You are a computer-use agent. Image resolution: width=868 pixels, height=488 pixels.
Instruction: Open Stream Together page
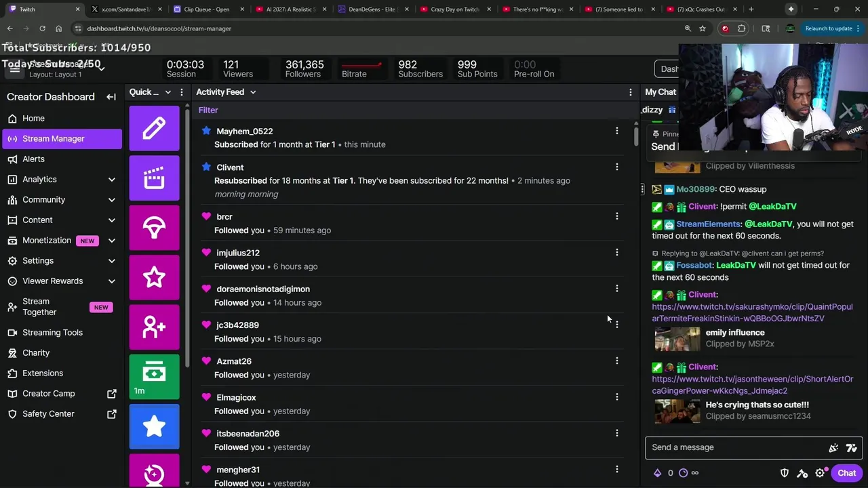(62, 306)
